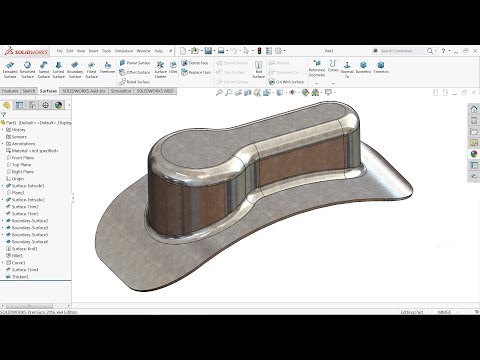Expand the Surface-Extrude1 feature node
Screen dimensions: 480x360
[x=3, y=186]
